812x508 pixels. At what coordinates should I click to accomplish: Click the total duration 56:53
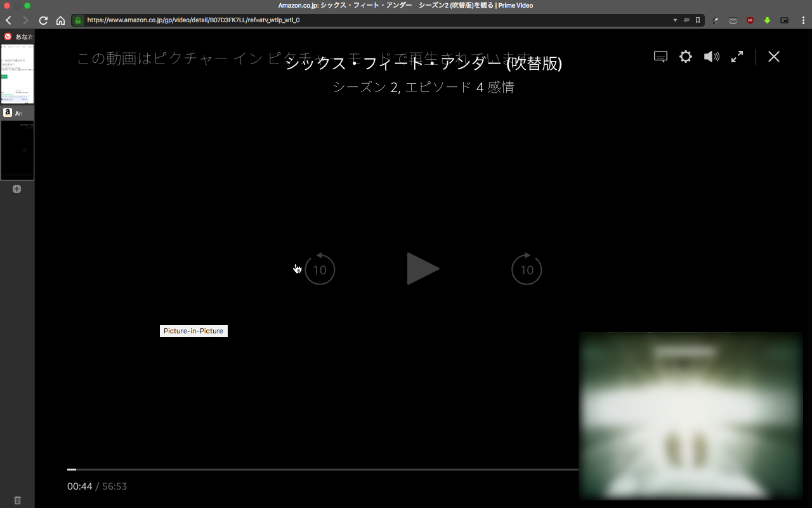(x=115, y=486)
